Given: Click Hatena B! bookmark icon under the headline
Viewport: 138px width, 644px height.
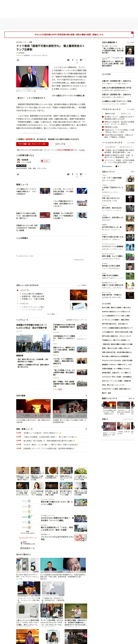Looking at the screenshot, I should [x=81, y=60].
